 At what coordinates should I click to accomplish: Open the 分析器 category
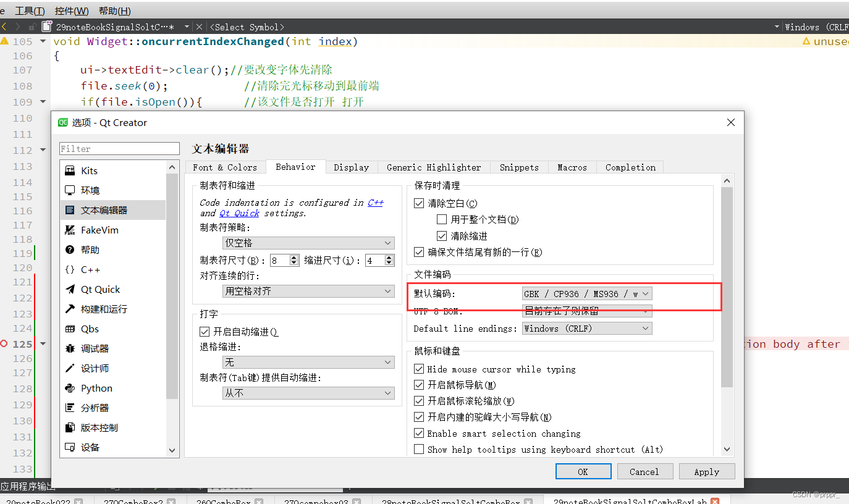click(113, 408)
